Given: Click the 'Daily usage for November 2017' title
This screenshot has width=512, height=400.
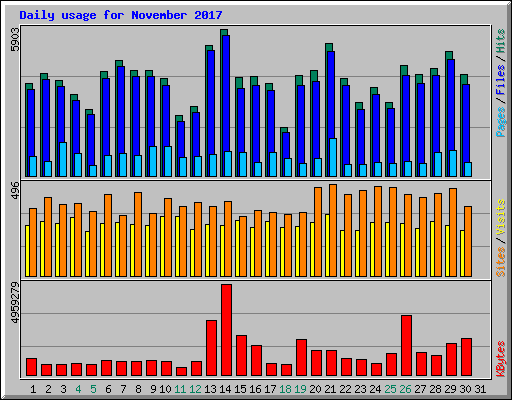Looking at the screenshot, I should pyautogui.click(x=121, y=15).
